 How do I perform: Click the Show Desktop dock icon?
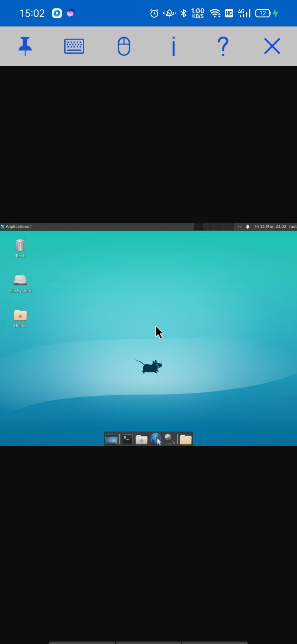click(111, 439)
